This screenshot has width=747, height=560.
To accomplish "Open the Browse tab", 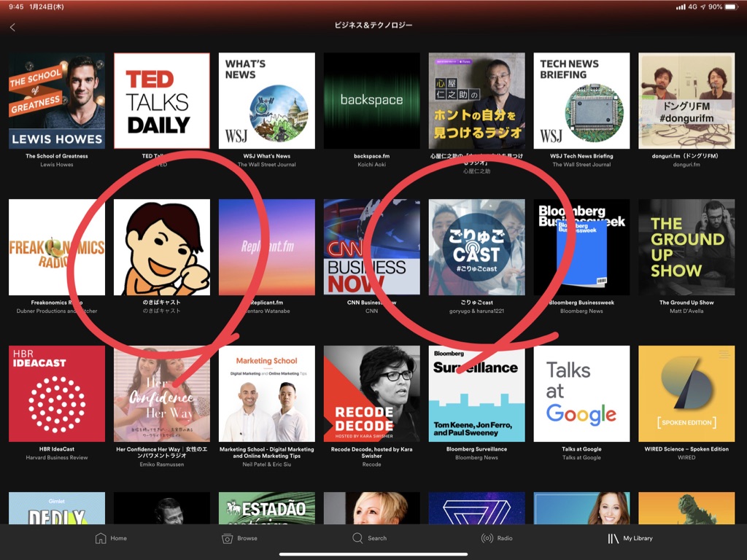I will click(x=239, y=538).
